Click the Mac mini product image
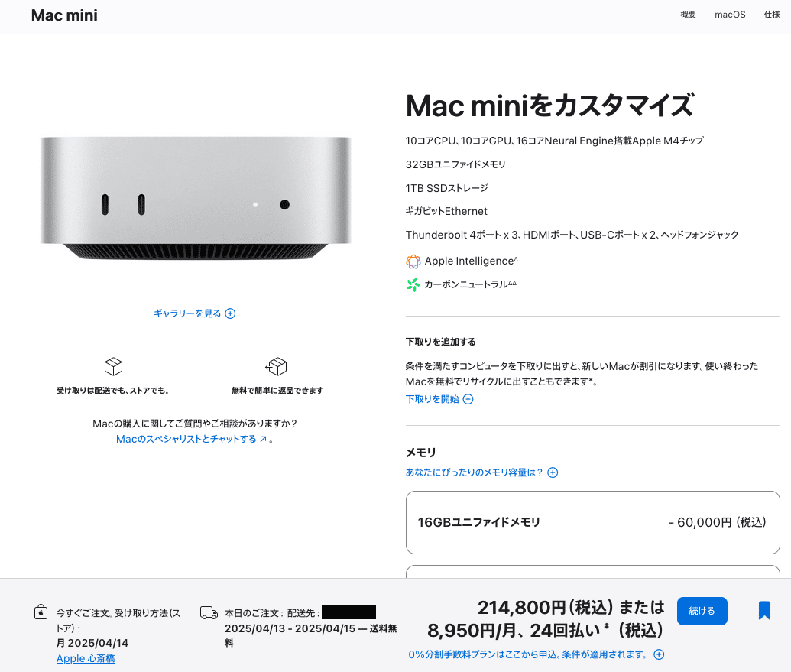This screenshot has width=791, height=672. 196,198
